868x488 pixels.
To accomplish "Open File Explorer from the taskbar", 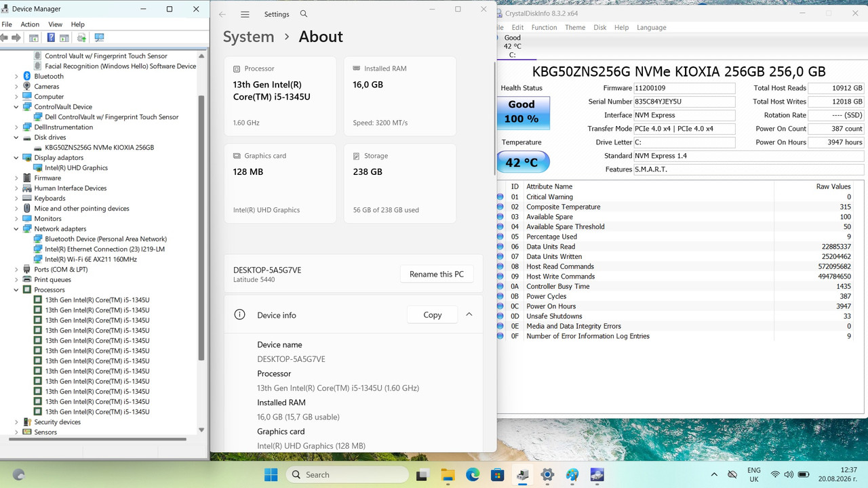I will click(x=448, y=474).
